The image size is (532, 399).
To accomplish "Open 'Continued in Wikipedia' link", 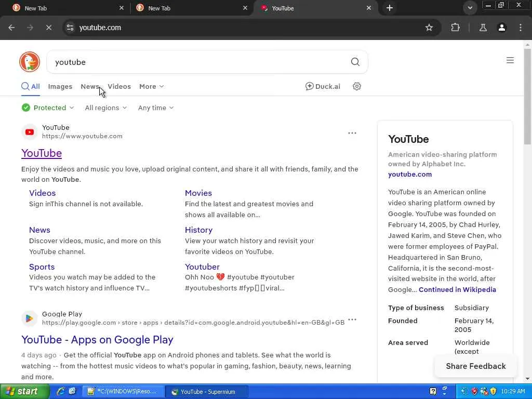I will click(457, 289).
